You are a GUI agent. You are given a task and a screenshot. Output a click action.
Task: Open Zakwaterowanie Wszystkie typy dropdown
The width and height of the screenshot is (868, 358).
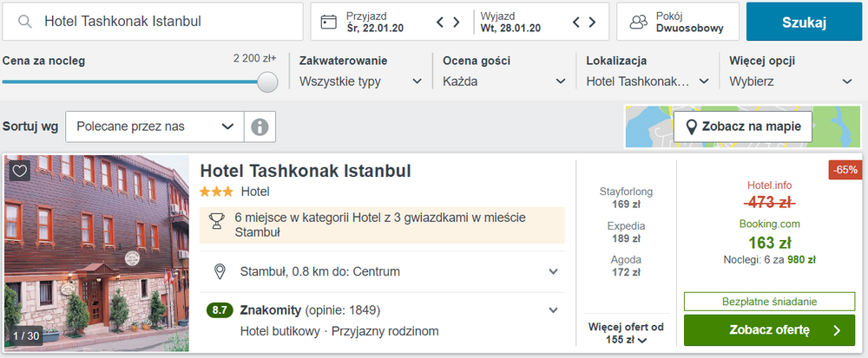tap(360, 71)
